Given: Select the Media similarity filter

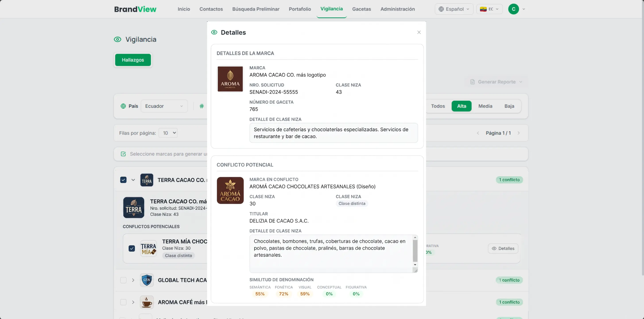Looking at the screenshot, I should (x=485, y=106).
